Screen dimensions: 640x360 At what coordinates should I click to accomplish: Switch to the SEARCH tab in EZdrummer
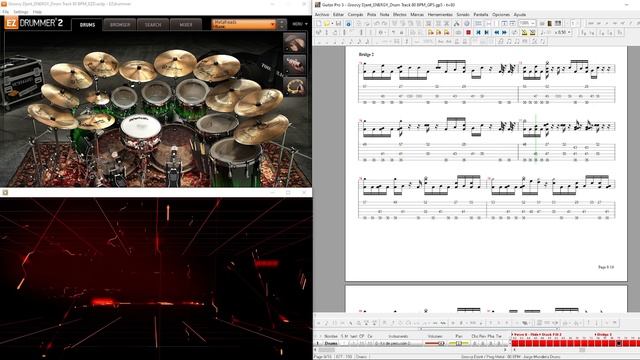point(153,24)
